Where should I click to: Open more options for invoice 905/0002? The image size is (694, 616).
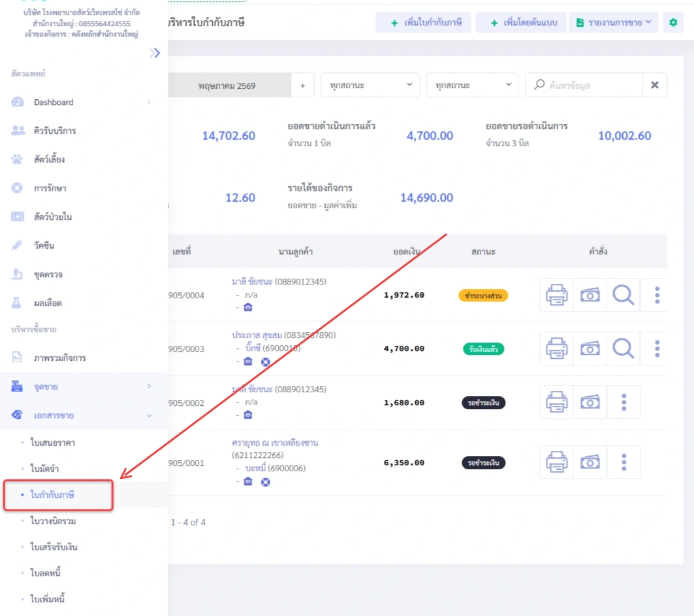(x=623, y=402)
